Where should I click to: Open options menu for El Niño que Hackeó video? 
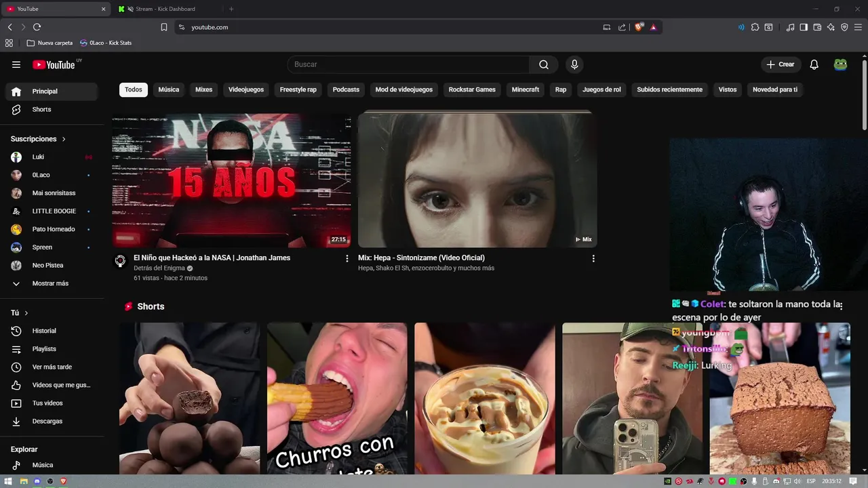tap(347, 258)
